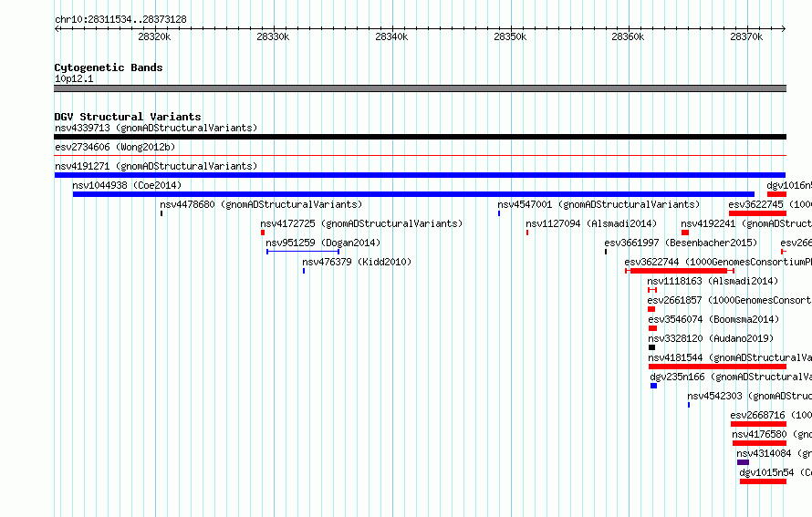Click the esv2661857 label text
Viewport: 812px width, 517px height.
coord(729,300)
